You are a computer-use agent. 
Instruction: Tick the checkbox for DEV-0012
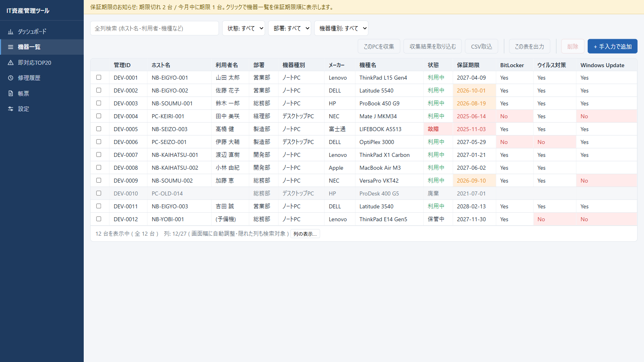99,219
